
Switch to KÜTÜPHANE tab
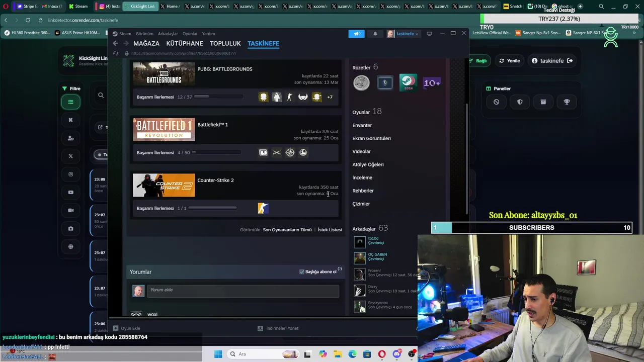pos(185,43)
